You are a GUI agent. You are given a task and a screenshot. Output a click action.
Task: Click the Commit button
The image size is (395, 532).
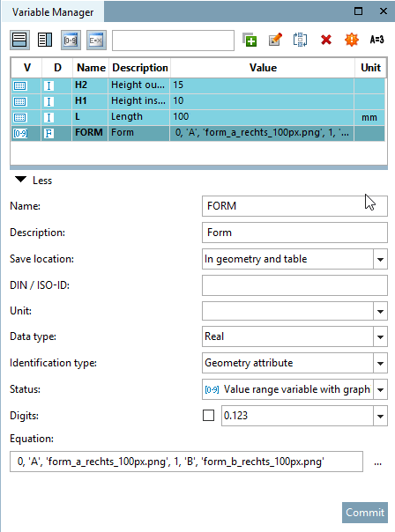(x=365, y=513)
